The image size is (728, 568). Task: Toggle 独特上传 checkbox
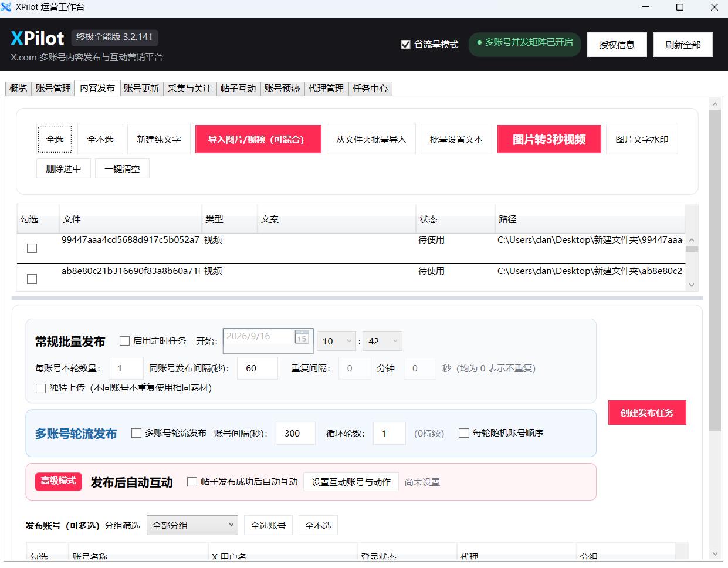[40, 388]
